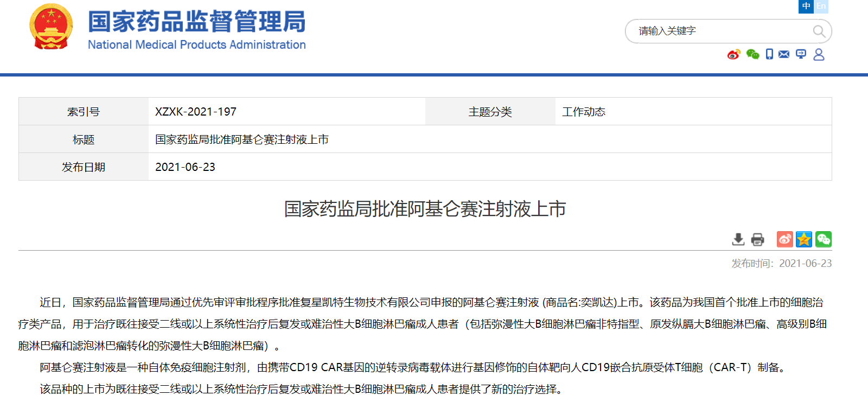Screen dimensions: 868x408
Task: Click the 国家药品监督管理局 site title
Action: coord(197,22)
